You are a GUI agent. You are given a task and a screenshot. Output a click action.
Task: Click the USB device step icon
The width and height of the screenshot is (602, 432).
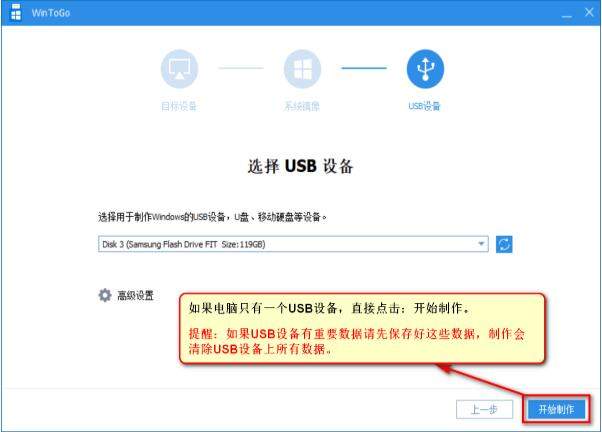(x=425, y=69)
